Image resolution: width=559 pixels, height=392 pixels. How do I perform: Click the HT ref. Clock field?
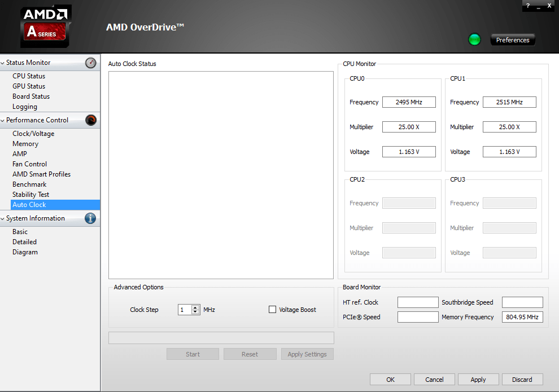418,302
